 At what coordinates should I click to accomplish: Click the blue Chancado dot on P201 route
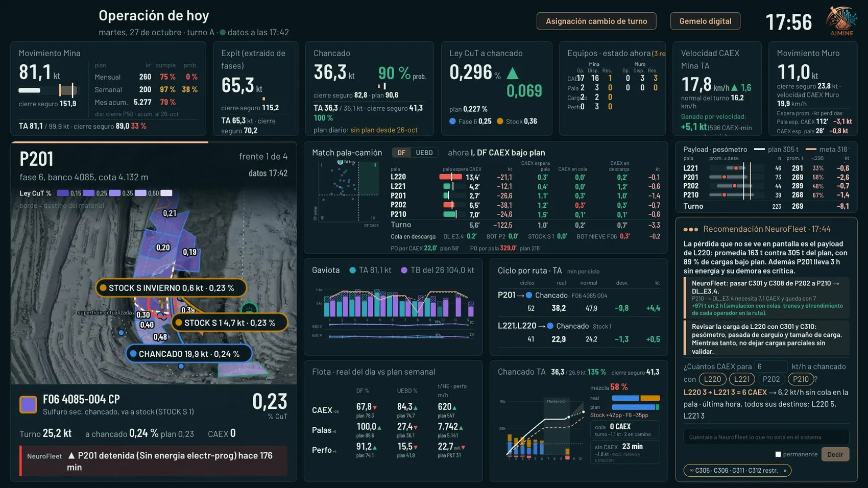(x=529, y=295)
